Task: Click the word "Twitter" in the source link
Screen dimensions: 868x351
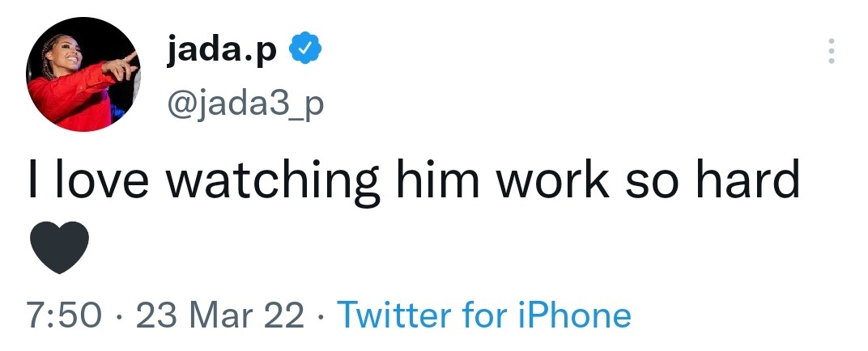Action: (393, 315)
